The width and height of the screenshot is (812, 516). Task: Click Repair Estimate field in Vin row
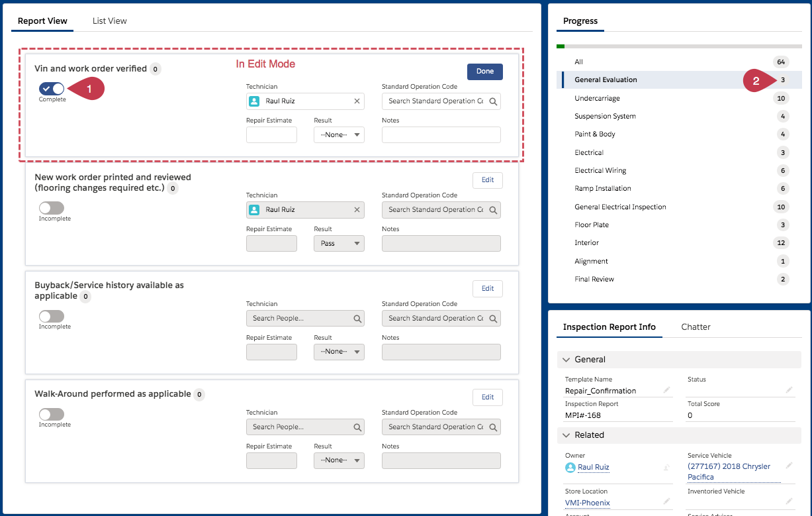[x=271, y=135]
